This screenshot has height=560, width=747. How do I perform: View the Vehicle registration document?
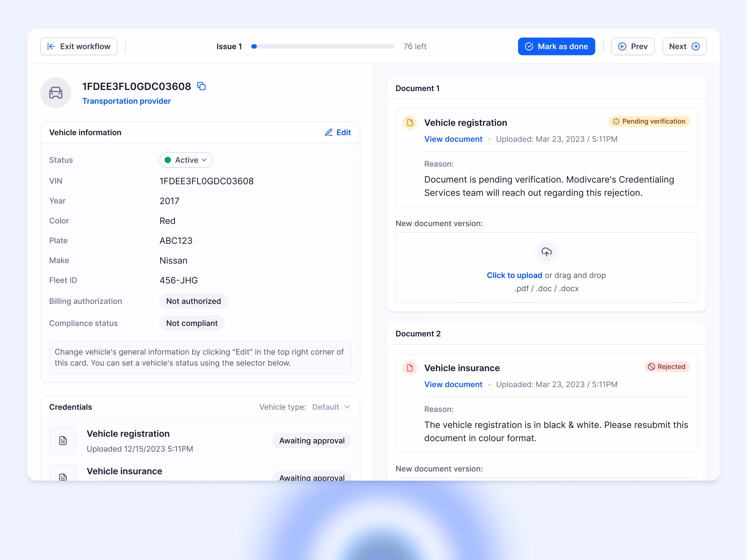(x=453, y=139)
